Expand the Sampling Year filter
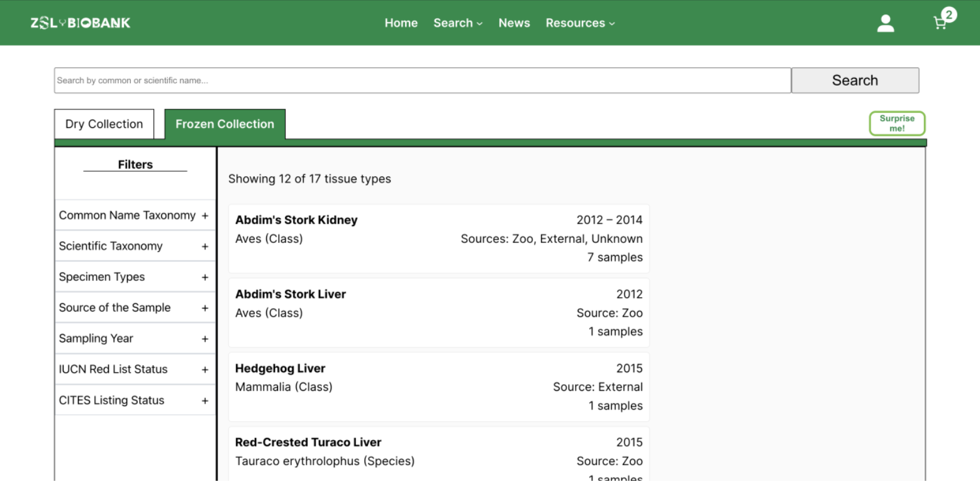 click(135, 339)
